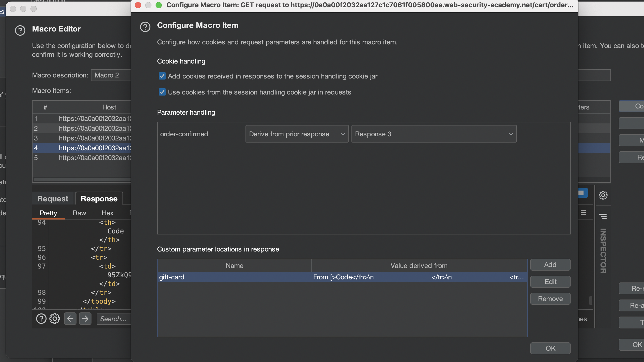This screenshot has width=644, height=362.
Task: Go to next search match arrow
Action: tap(85, 319)
